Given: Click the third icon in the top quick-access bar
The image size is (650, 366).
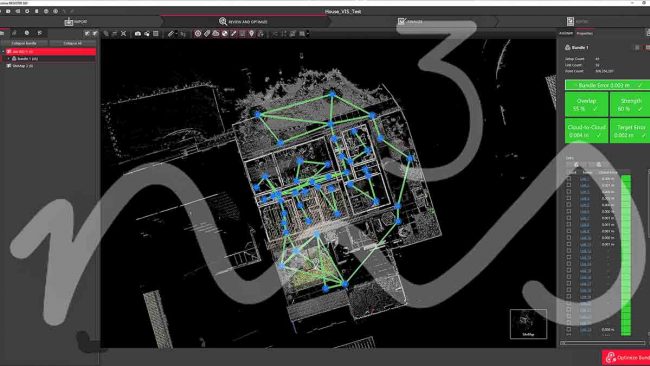Looking at the screenshot, I should (x=27, y=11).
